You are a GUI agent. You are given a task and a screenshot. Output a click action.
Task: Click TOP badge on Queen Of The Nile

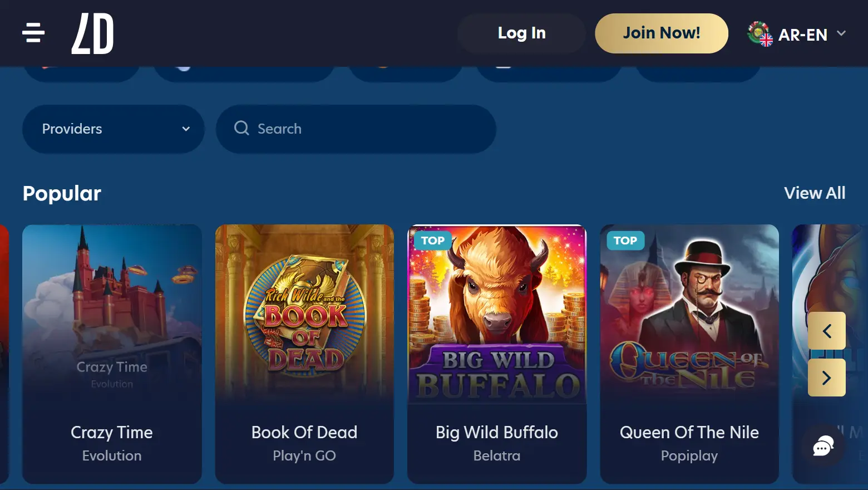point(625,241)
